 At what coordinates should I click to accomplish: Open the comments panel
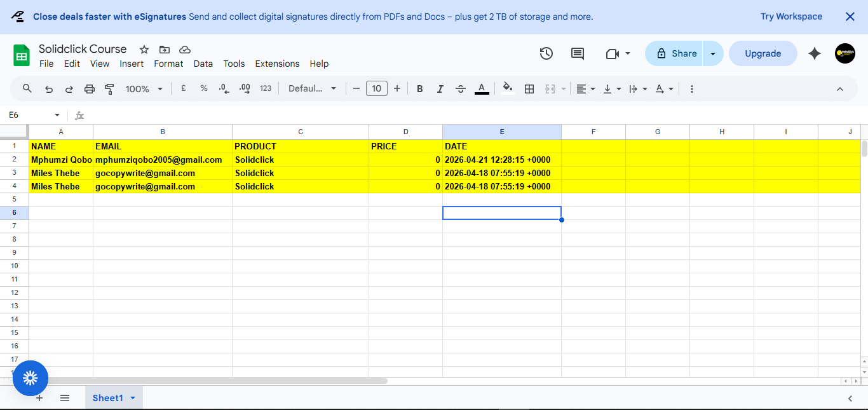pyautogui.click(x=578, y=53)
